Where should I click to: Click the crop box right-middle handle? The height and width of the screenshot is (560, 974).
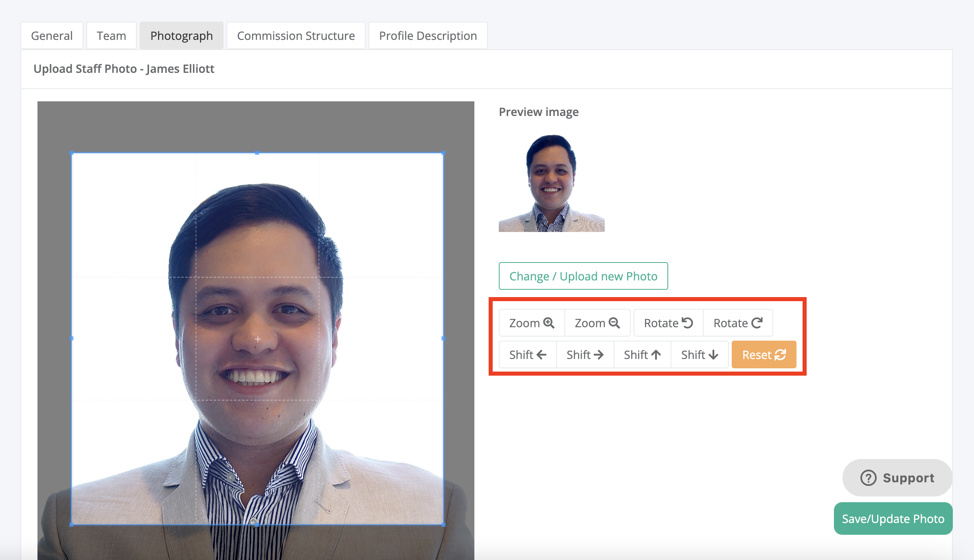coord(443,338)
